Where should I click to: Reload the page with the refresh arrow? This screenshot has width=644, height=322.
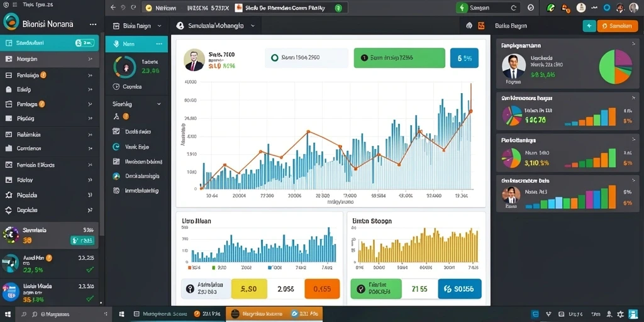(133, 8)
